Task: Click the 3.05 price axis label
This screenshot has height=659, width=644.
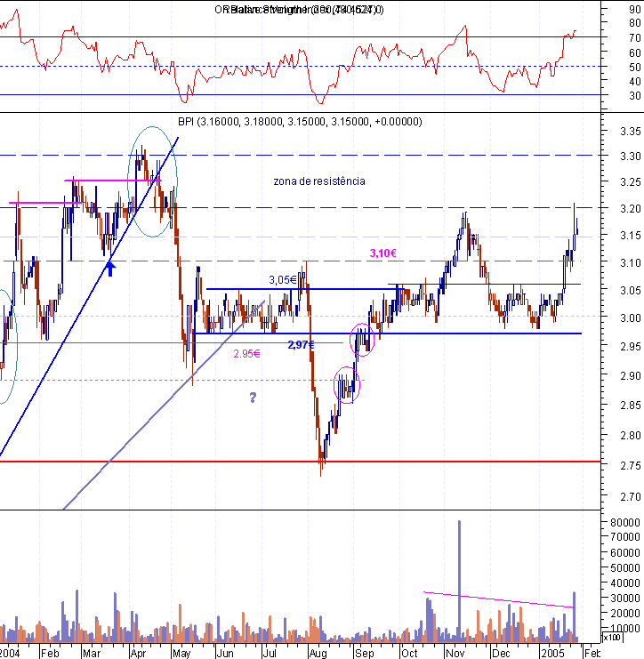Action: click(x=630, y=290)
